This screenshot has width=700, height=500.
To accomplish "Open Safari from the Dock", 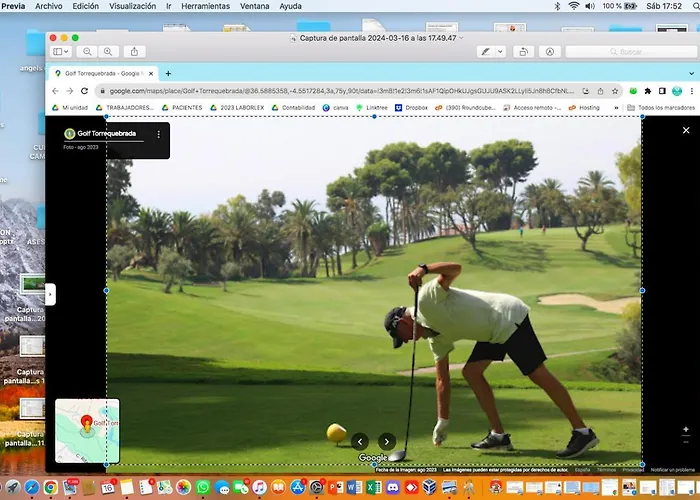I will pyautogui.click(x=32, y=488).
